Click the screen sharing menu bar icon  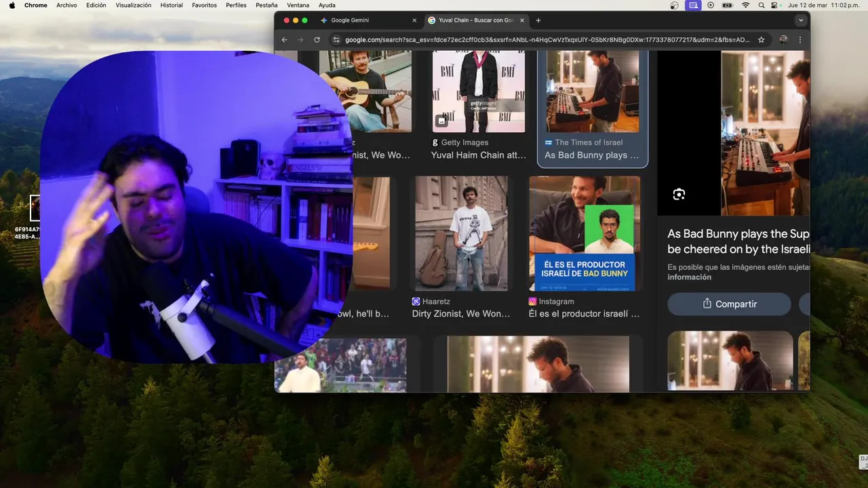[693, 5]
